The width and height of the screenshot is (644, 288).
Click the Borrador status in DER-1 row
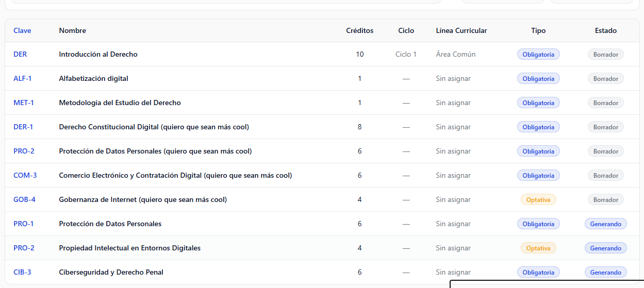[606, 127]
